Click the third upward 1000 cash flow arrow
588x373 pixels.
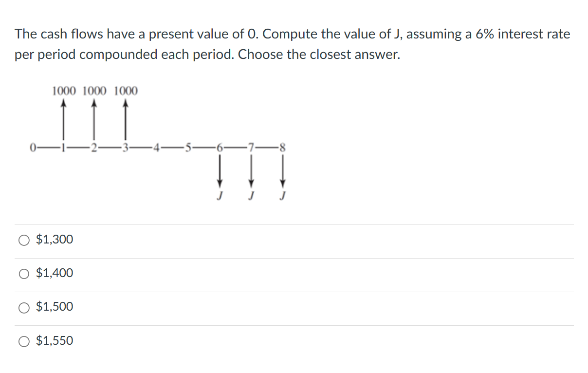126,119
